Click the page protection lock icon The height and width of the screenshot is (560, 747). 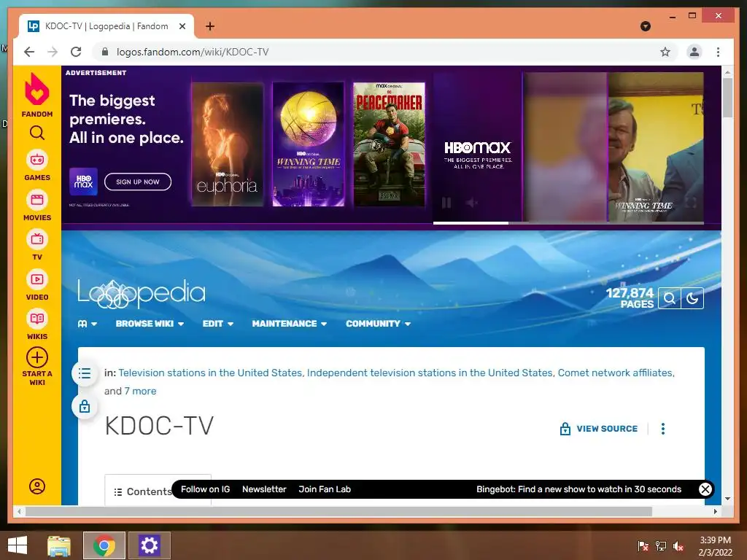point(85,407)
